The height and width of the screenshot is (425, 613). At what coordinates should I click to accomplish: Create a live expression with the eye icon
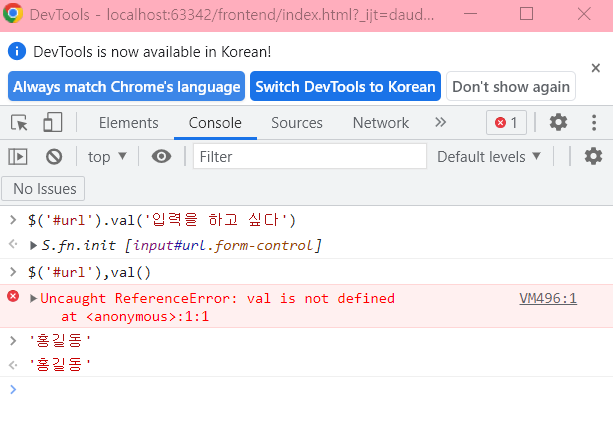pos(161,156)
